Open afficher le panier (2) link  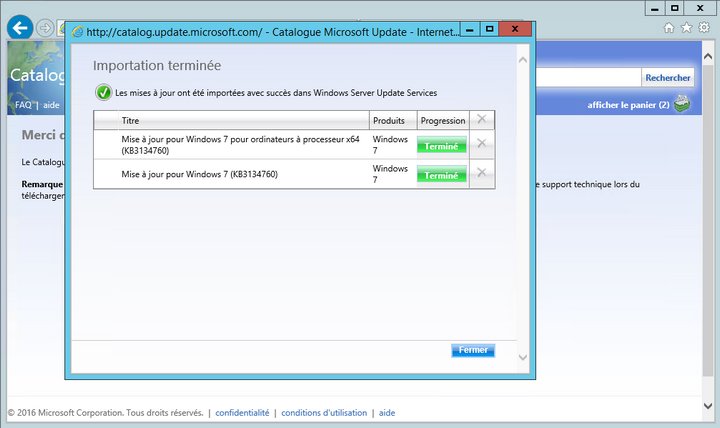pos(628,105)
